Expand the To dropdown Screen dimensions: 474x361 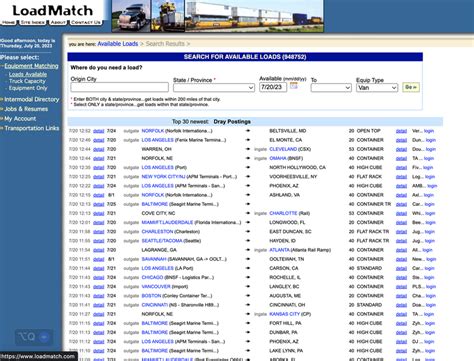coord(331,88)
